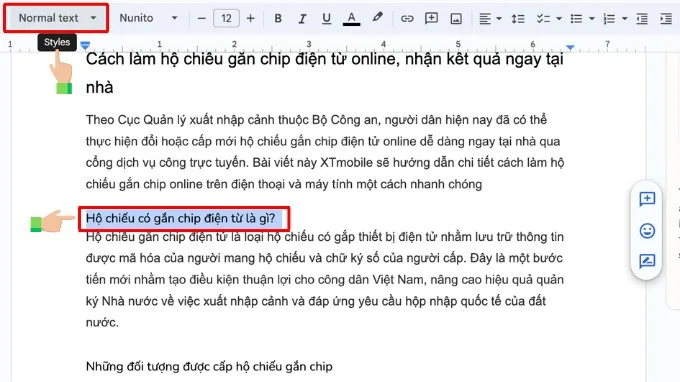Decrease font size with minus button

(x=201, y=18)
